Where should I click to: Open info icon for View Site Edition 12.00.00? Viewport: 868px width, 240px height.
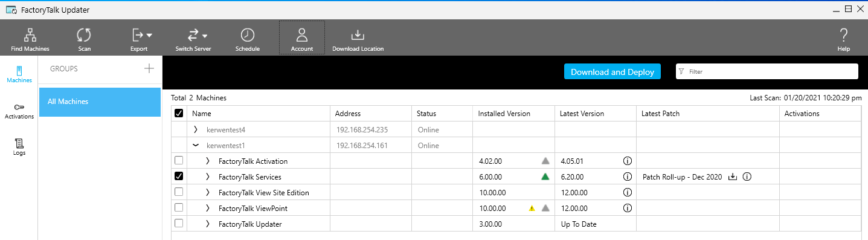627,192
